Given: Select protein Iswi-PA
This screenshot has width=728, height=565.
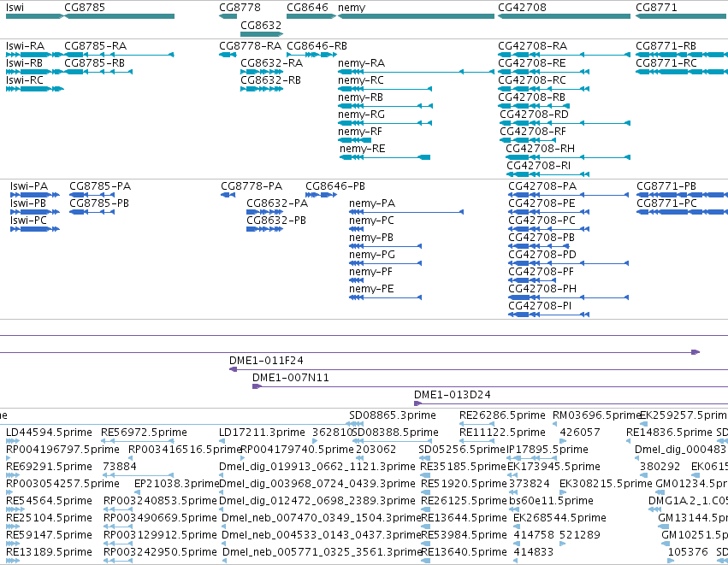Looking at the screenshot, I should [35, 195].
